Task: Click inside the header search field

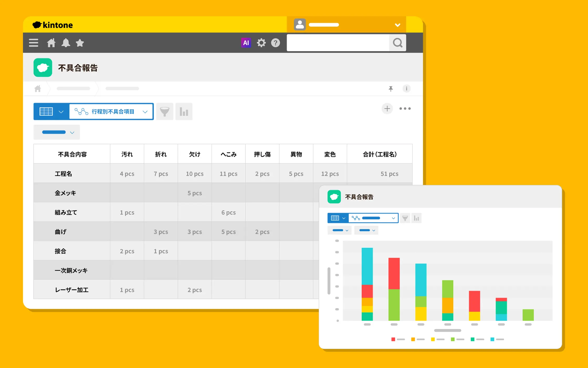Action: (x=338, y=43)
